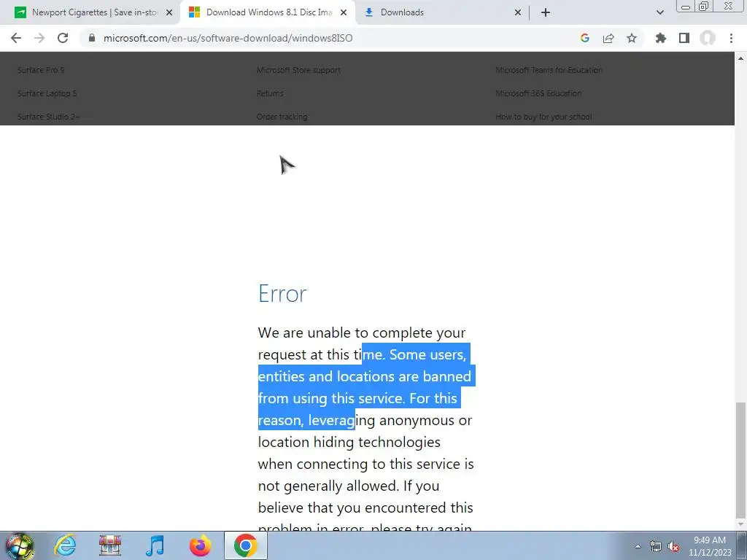Viewport: 747px width, 560px height.
Task: Click the Error heading text
Action: click(282, 293)
